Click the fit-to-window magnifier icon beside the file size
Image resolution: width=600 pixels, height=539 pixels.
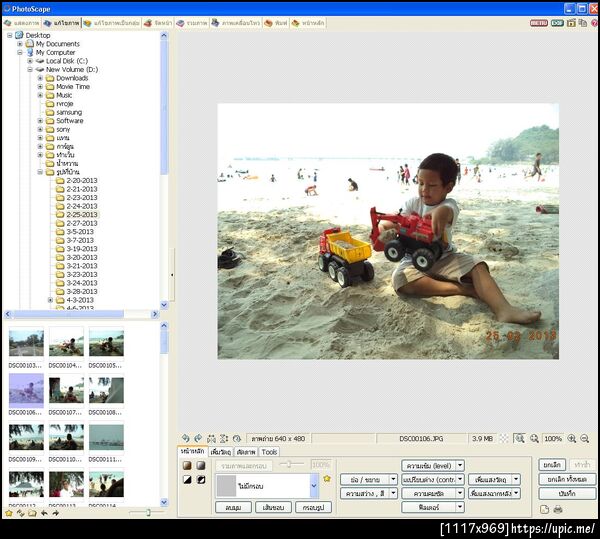(x=520, y=438)
